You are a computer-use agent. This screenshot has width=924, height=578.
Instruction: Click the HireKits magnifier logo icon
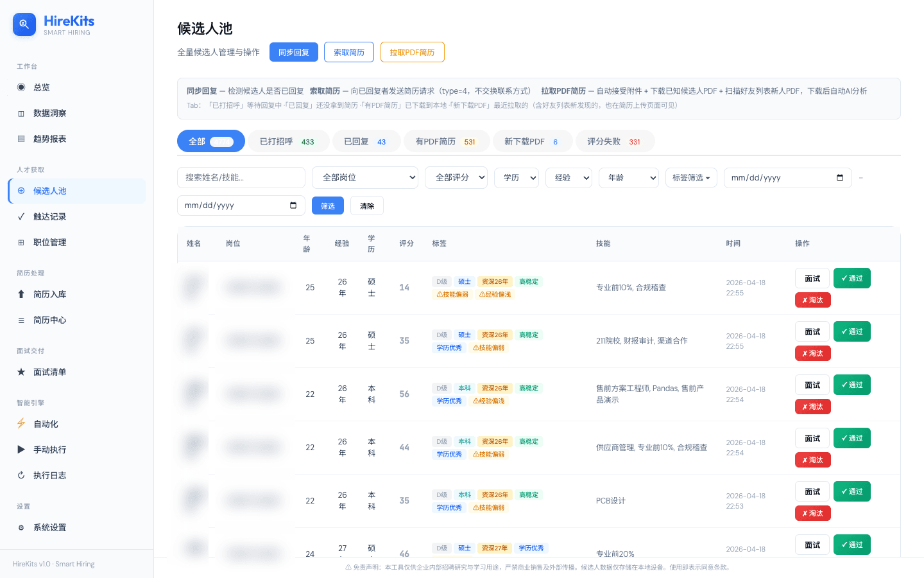(24, 24)
